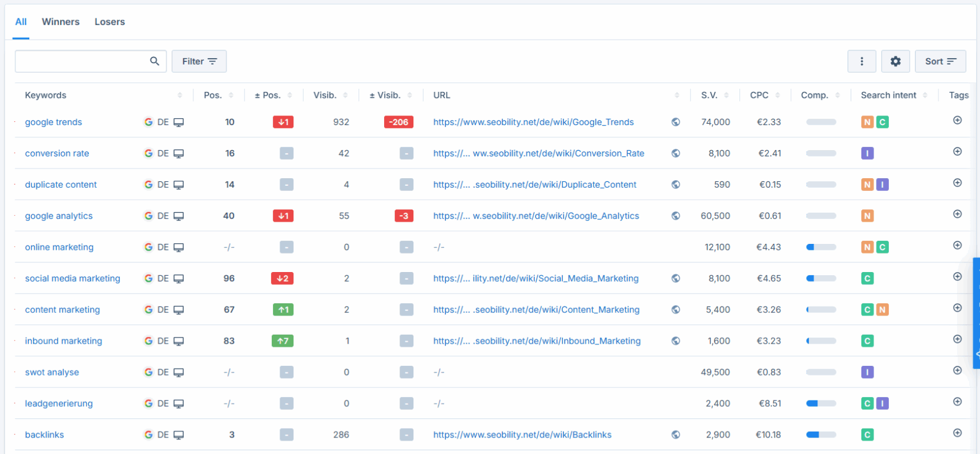Click the competition bar for leadgenerierung
This screenshot has height=454, width=980.
(821, 403)
